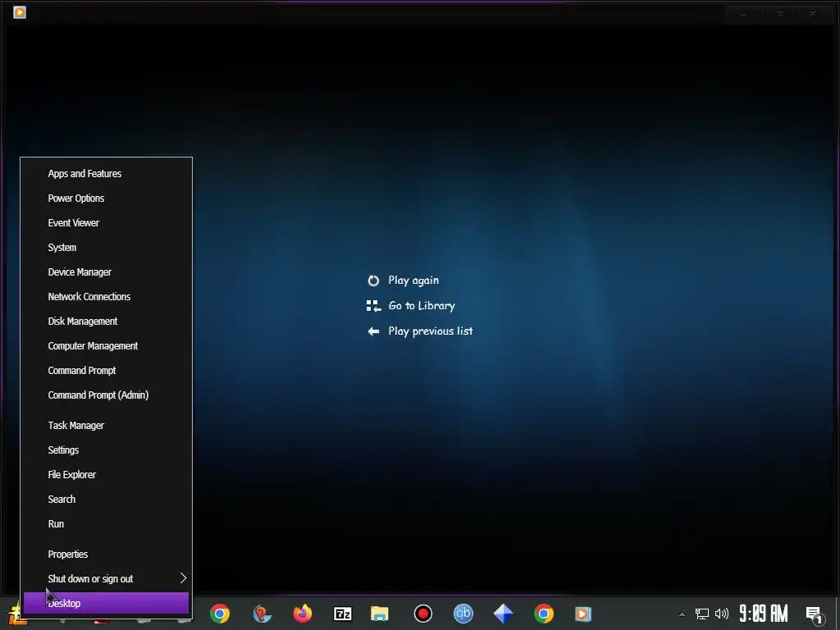The image size is (840, 630).
Task: Click the volume speaker tray icon
Action: coord(722,614)
